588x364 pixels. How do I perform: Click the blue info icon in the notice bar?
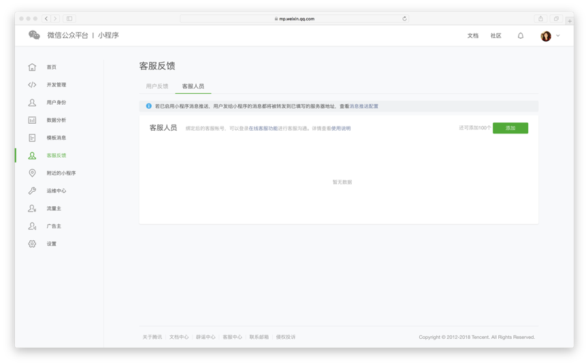coord(149,106)
